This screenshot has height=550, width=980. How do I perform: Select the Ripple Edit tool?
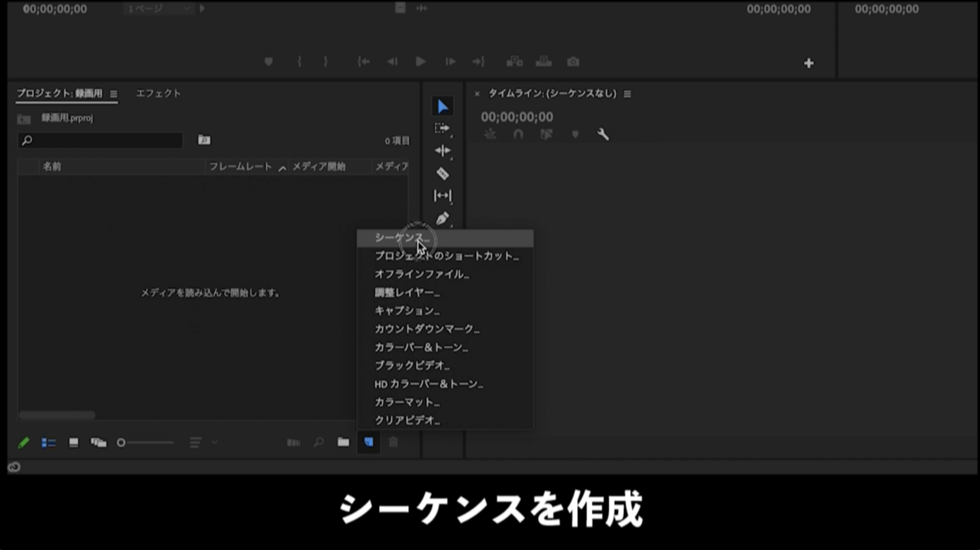(442, 150)
